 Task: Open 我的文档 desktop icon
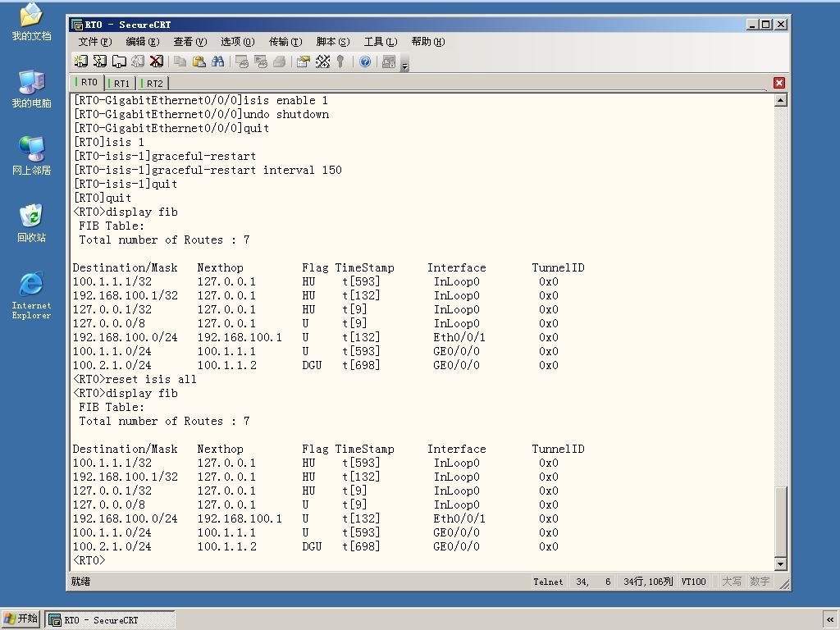32,22
